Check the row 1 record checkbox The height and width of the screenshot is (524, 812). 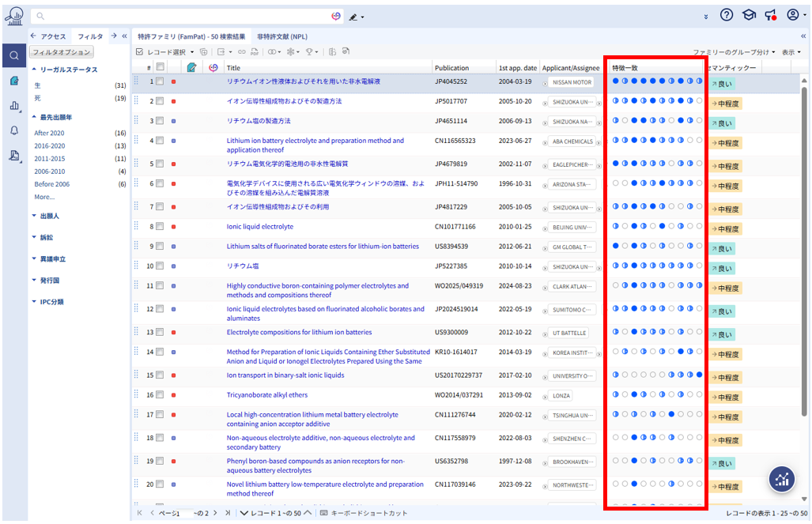pos(160,81)
